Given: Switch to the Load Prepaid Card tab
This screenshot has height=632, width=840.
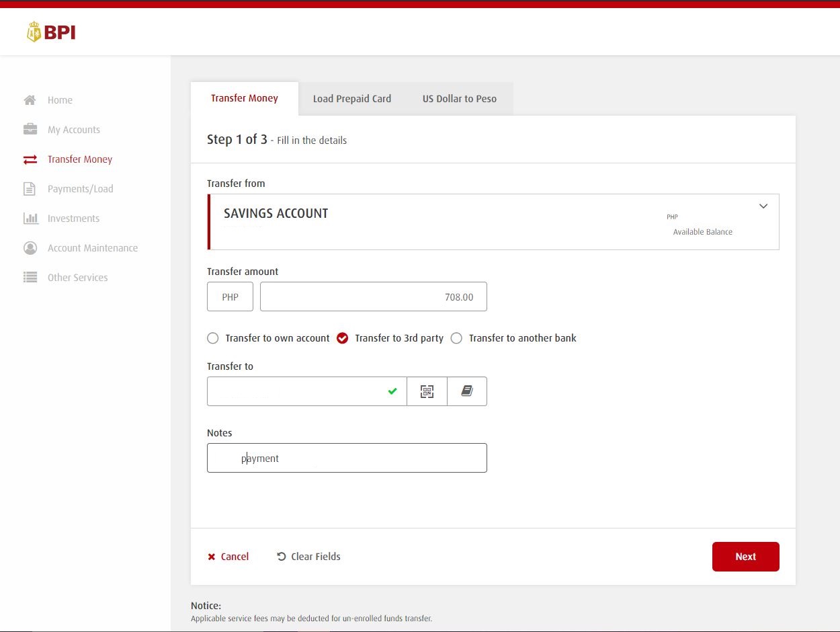Looking at the screenshot, I should [352, 99].
